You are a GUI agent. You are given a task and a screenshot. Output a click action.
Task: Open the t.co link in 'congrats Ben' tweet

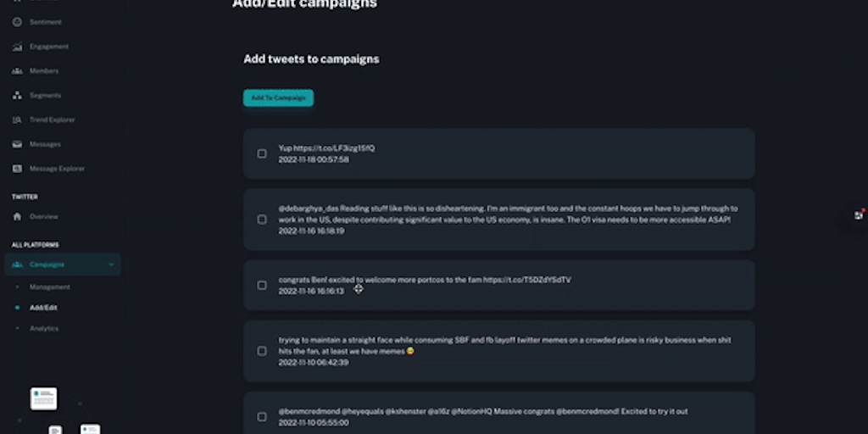526,280
